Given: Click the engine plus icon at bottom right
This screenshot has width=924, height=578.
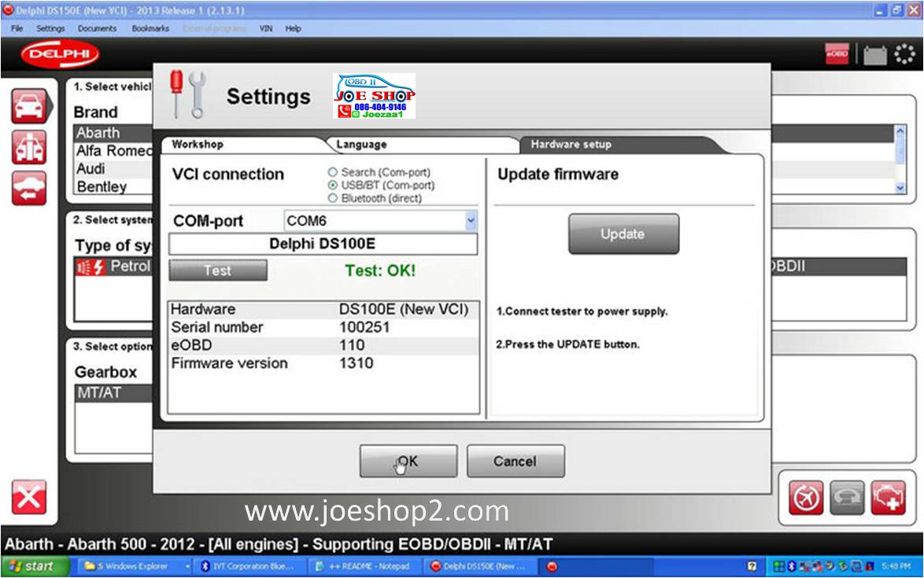Looking at the screenshot, I should [x=888, y=498].
